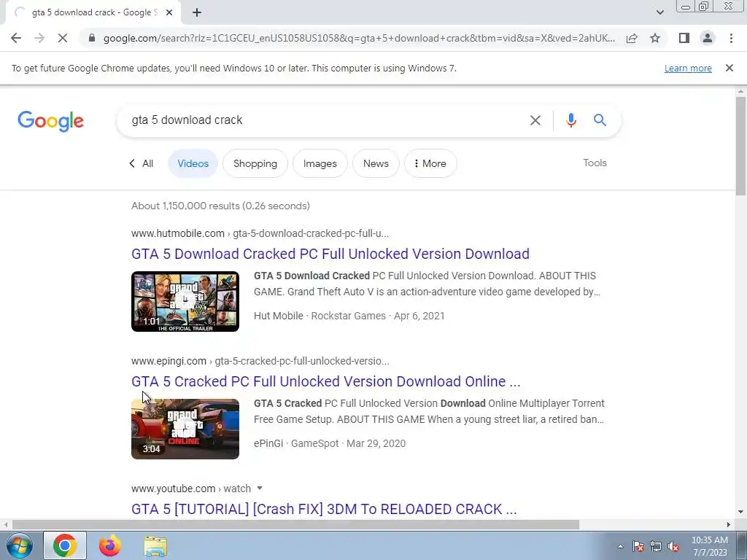The width and height of the screenshot is (747, 560).
Task: Switch to the News filter tab
Action: coord(376,163)
